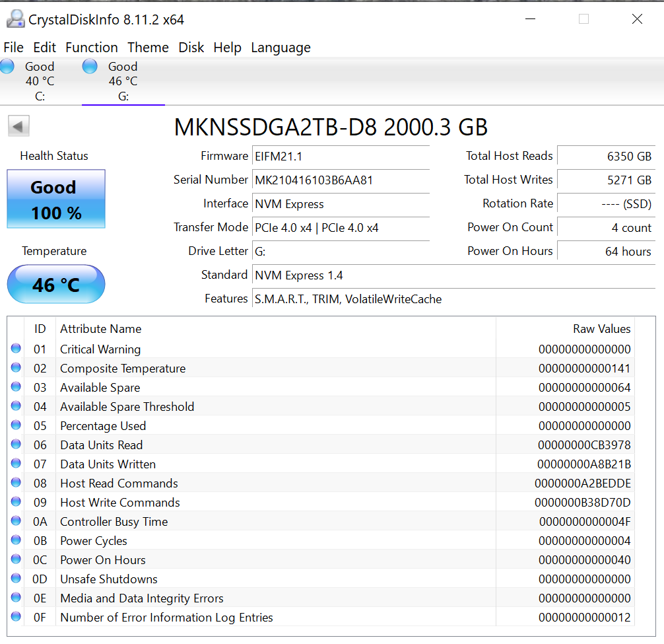The height and width of the screenshot is (644, 664).
Task: Click status orb beside Unsafe Shutdowns
Action: pyautogui.click(x=16, y=579)
